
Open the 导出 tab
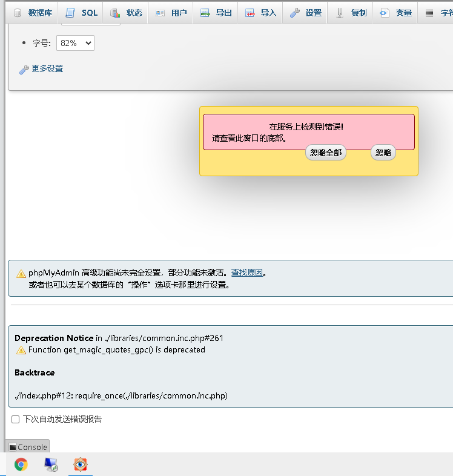(216, 13)
